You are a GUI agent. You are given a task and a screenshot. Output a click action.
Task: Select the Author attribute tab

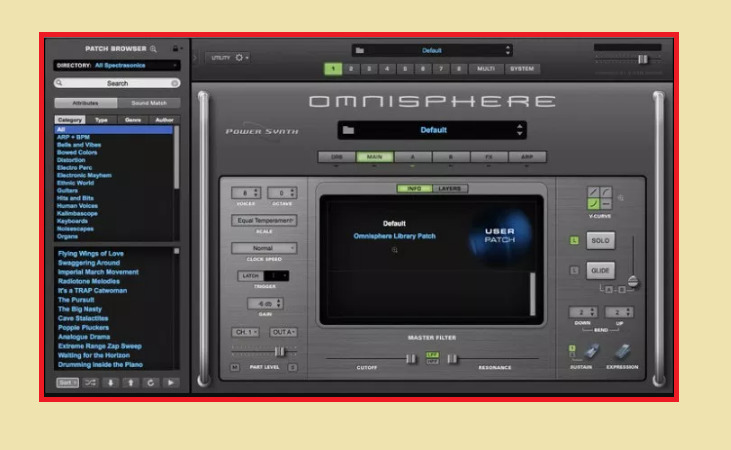pyautogui.click(x=164, y=120)
